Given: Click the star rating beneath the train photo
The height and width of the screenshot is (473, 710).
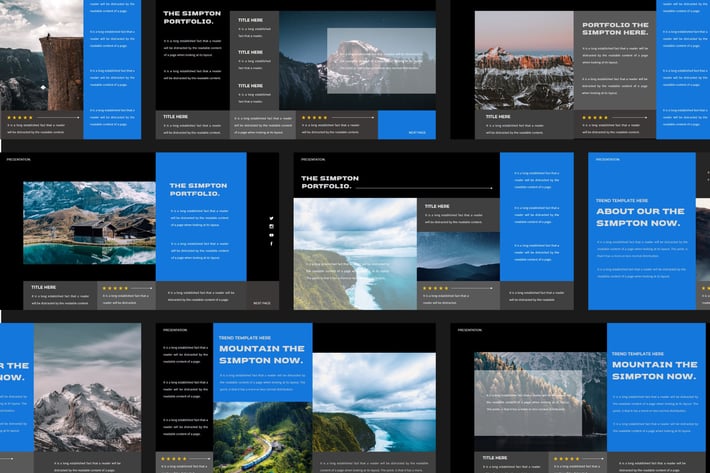Looking at the screenshot, I should pos(174,459).
